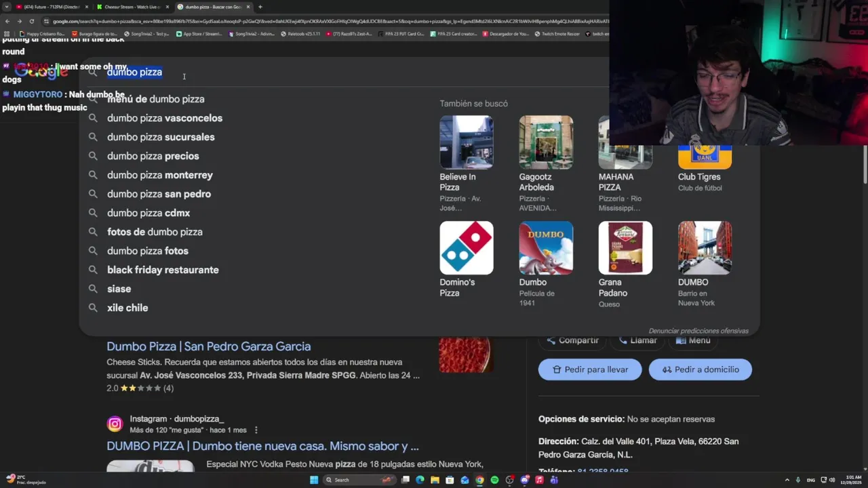Image resolution: width=868 pixels, height=488 pixels.
Task: Show hidden system tray icons
Action: (x=787, y=480)
